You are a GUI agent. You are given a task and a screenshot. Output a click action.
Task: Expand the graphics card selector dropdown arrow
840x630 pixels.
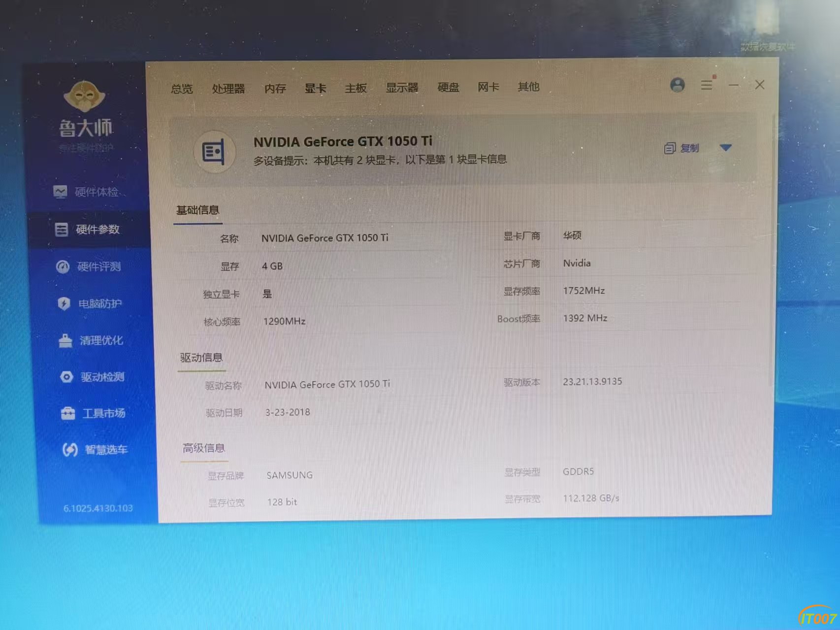tap(725, 147)
